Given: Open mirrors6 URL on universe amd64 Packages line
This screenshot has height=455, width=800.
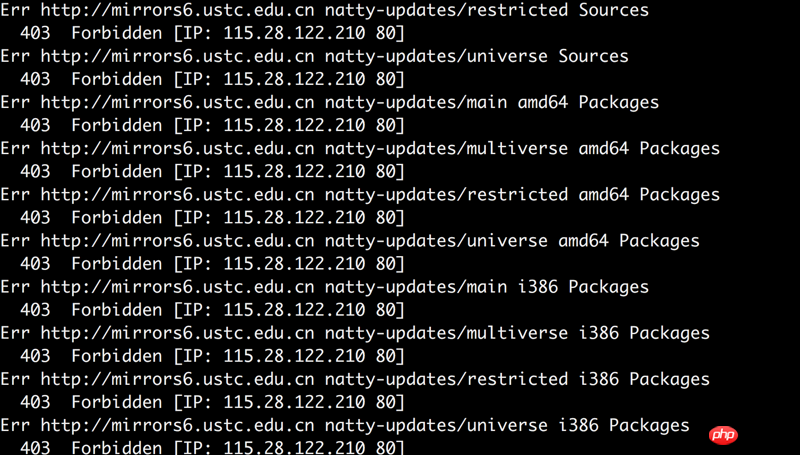Looking at the screenshot, I should point(178,241).
